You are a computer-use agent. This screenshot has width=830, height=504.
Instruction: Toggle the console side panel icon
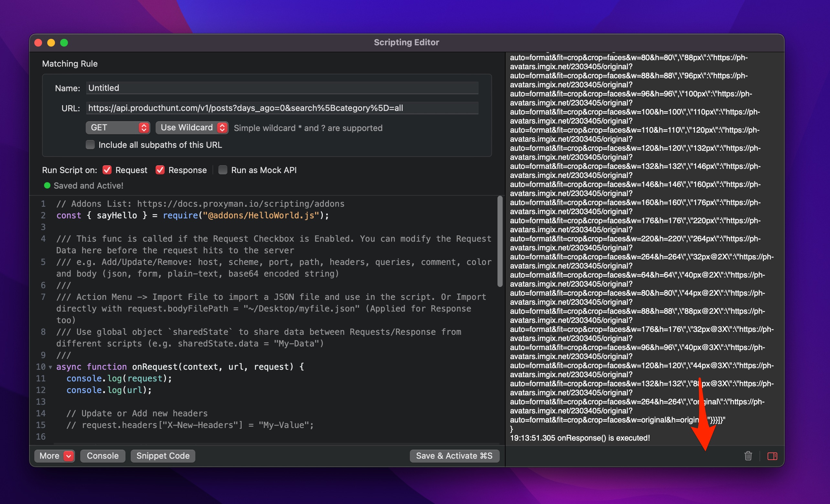click(772, 456)
